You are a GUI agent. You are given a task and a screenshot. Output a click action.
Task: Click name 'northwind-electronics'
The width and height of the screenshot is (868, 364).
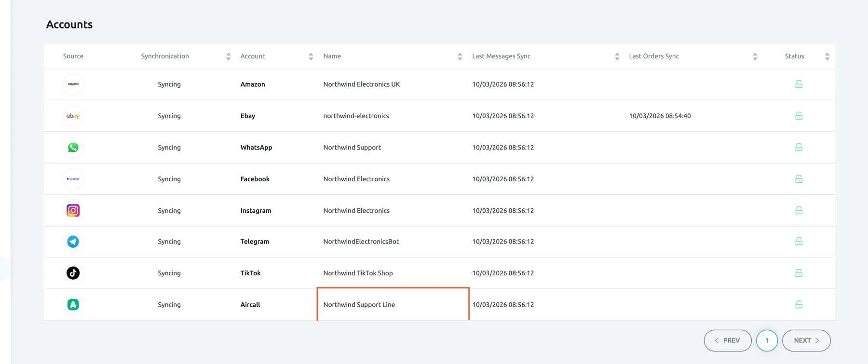pyautogui.click(x=356, y=116)
